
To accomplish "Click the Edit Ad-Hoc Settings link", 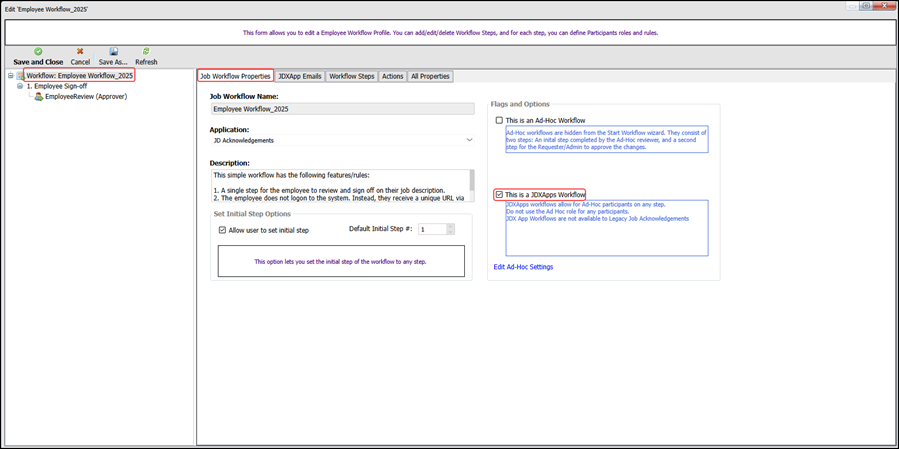I will (523, 267).
